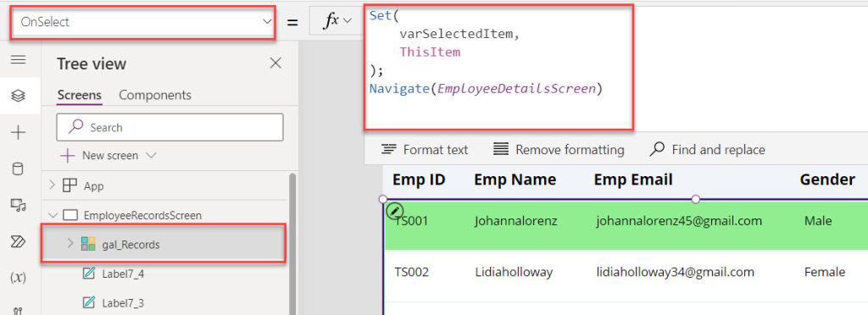Open the fx formula dropdown chevron
The height and width of the screenshot is (315, 868).
(x=348, y=21)
